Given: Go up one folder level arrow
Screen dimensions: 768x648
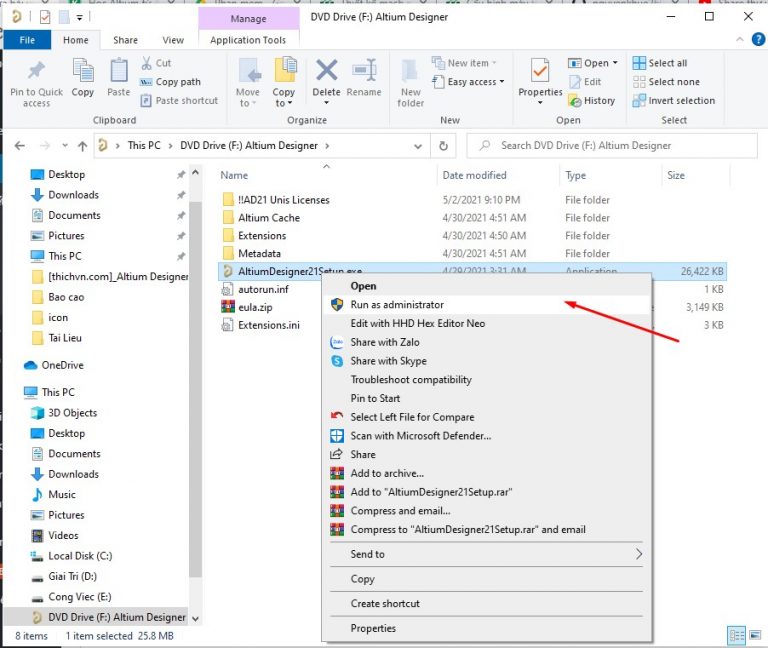Looking at the screenshot, I should 81,146.
